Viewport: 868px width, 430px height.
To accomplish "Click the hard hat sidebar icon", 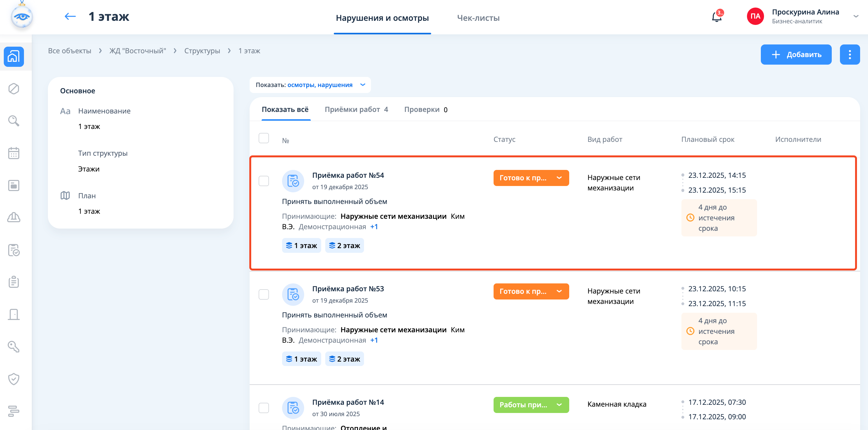I will pos(14,218).
